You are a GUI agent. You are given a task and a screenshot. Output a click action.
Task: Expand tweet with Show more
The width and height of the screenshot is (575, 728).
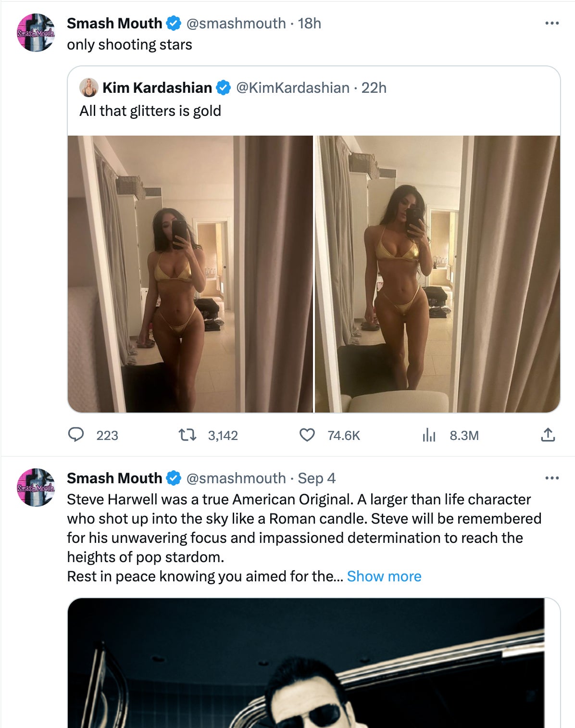384,576
